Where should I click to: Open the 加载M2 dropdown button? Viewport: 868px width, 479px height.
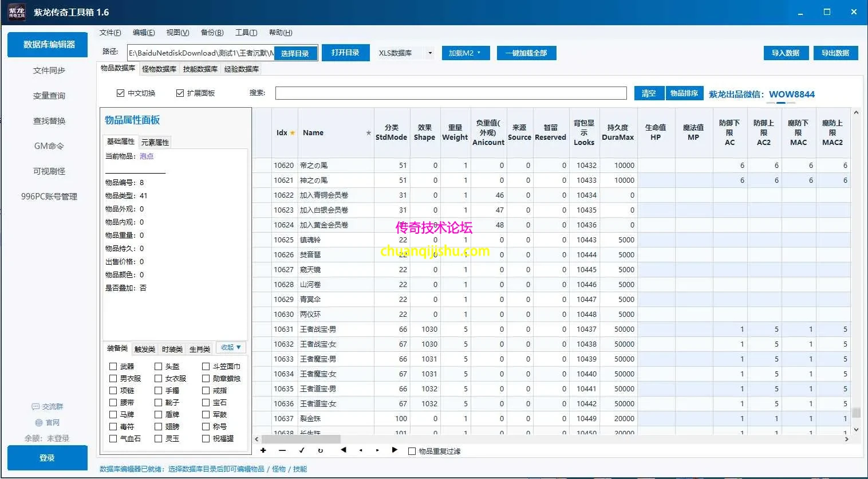coord(465,53)
